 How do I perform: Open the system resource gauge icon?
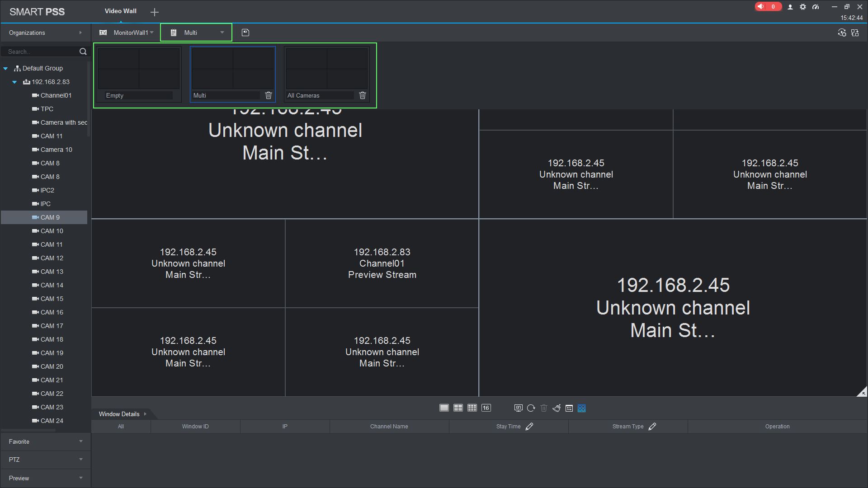click(x=816, y=7)
